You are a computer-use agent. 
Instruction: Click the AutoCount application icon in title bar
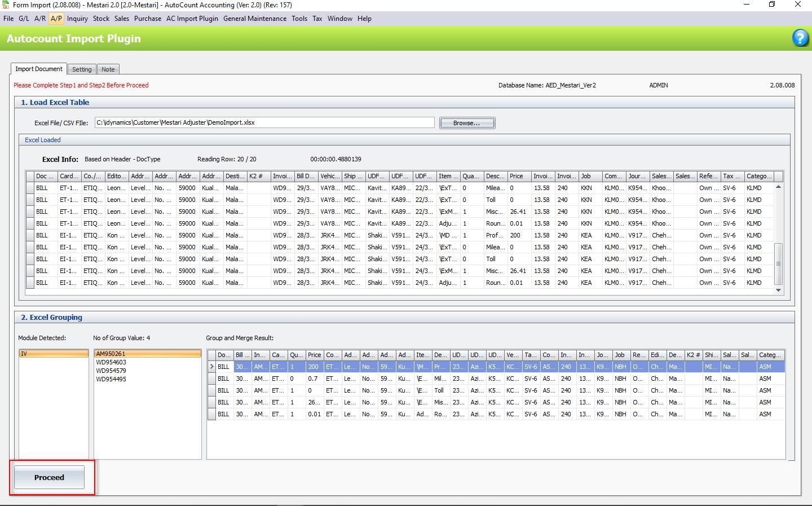[6, 5]
